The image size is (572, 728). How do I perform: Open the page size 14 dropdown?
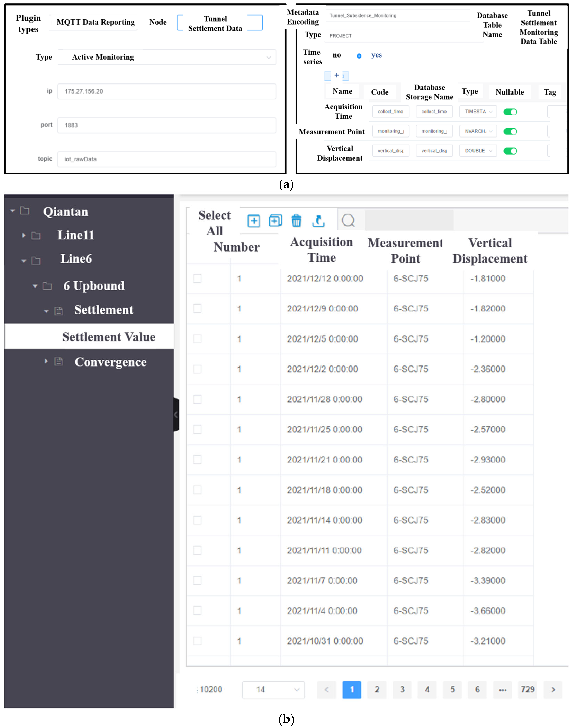(273, 689)
